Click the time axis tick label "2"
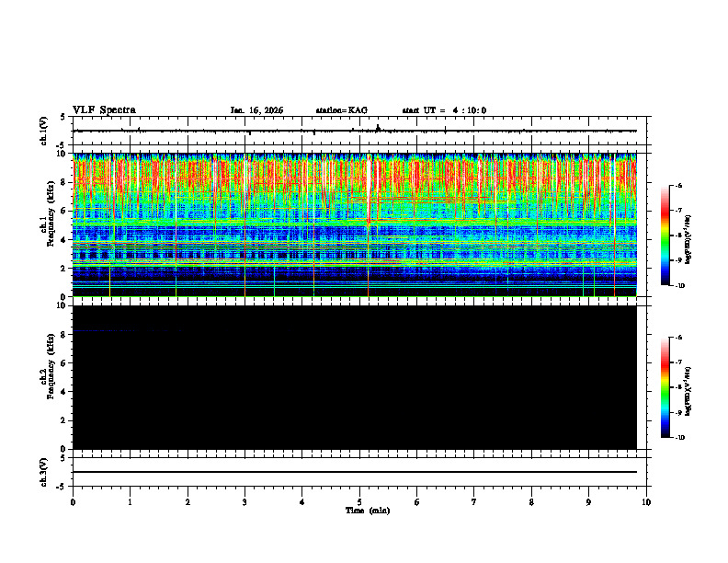 188,502
